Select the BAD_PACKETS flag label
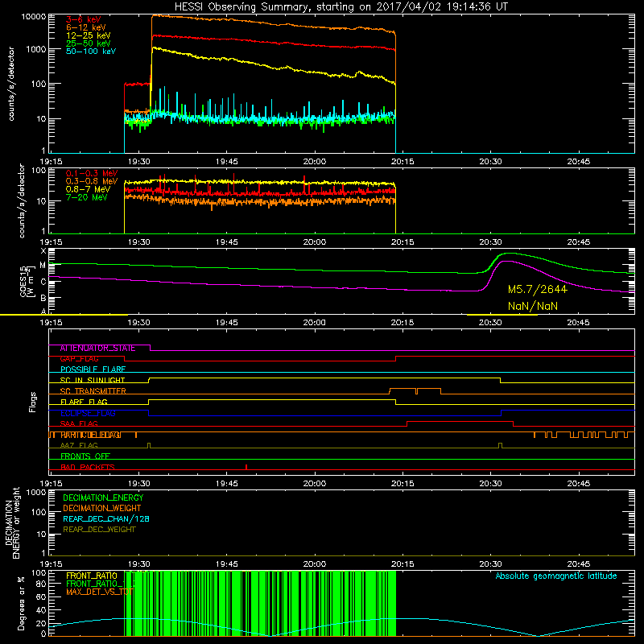 tap(88, 467)
